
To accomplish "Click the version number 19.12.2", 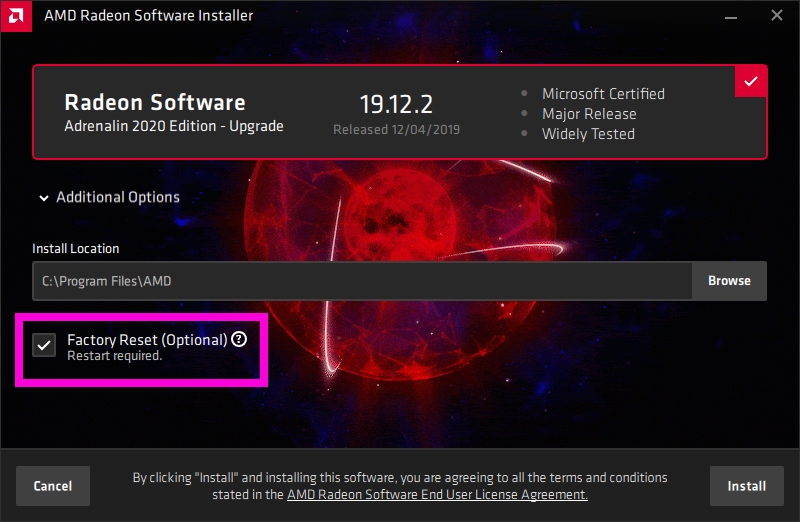I will (x=396, y=104).
